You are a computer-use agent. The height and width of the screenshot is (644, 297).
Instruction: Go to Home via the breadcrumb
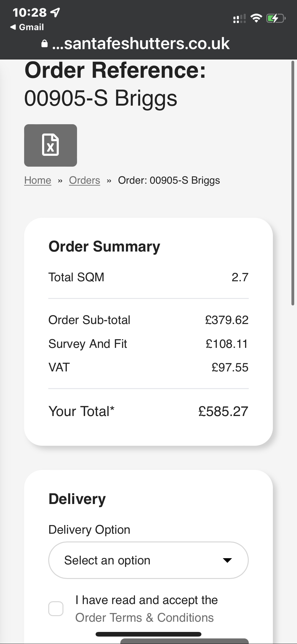point(38,180)
